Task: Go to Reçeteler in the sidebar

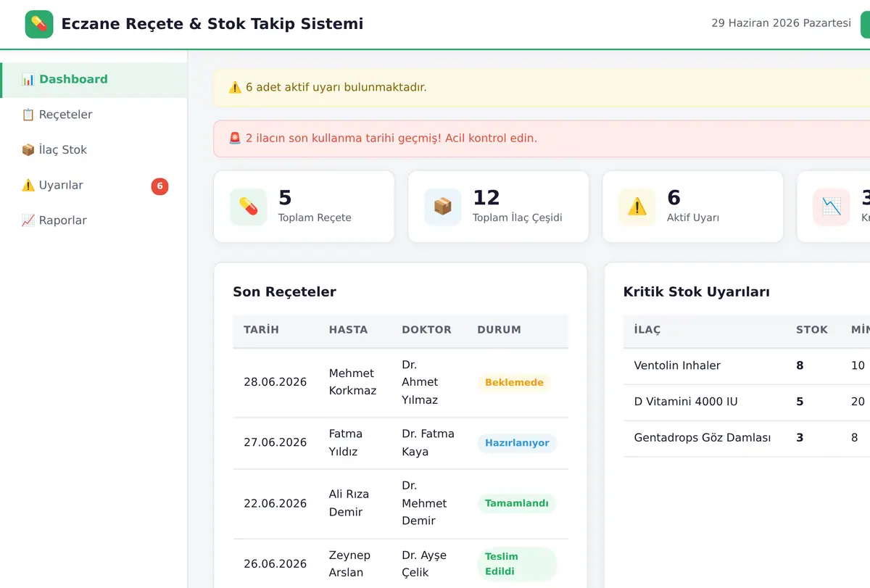Action: coord(94,115)
